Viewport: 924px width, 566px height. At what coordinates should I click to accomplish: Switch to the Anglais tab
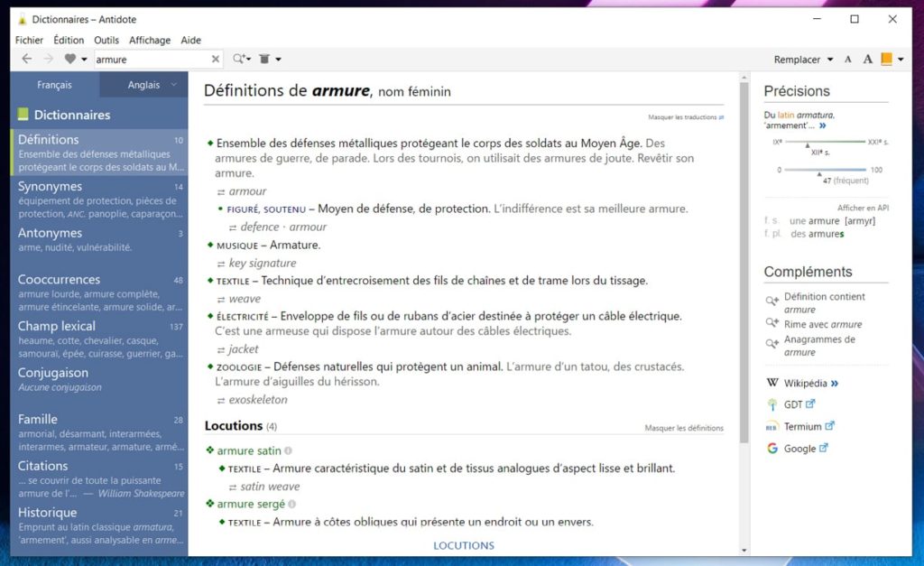coord(143,85)
